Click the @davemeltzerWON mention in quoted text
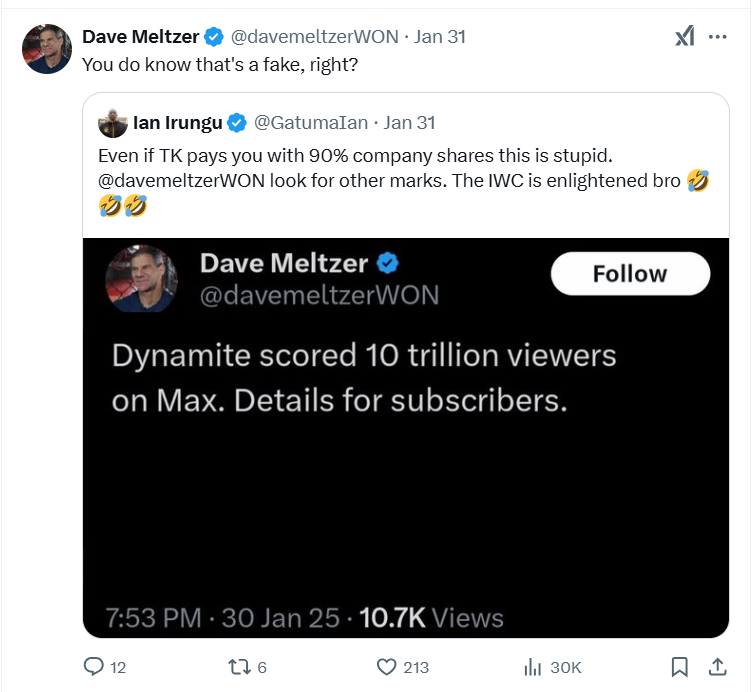Image resolution: width=752 pixels, height=692 pixels. (x=181, y=182)
